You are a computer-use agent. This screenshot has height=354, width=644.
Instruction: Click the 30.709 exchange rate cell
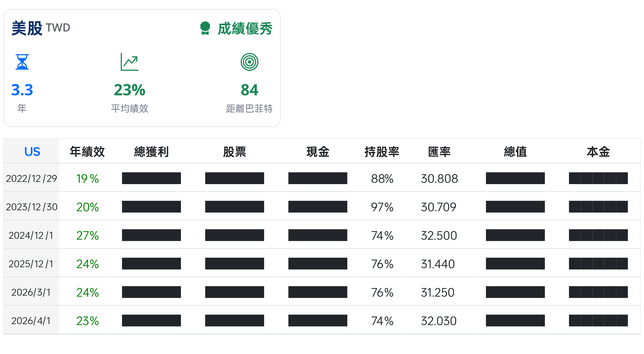click(439, 207)
